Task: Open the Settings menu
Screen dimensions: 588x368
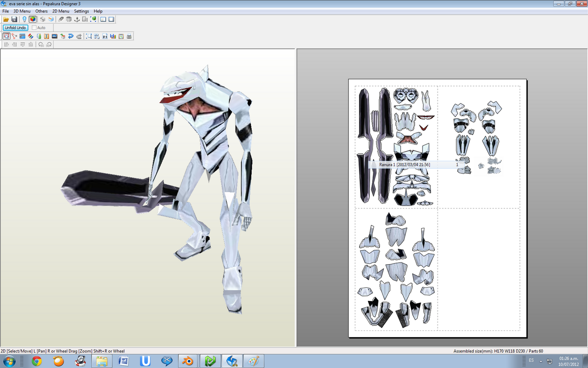Action: pyautogui.click(x=82, y=11)
